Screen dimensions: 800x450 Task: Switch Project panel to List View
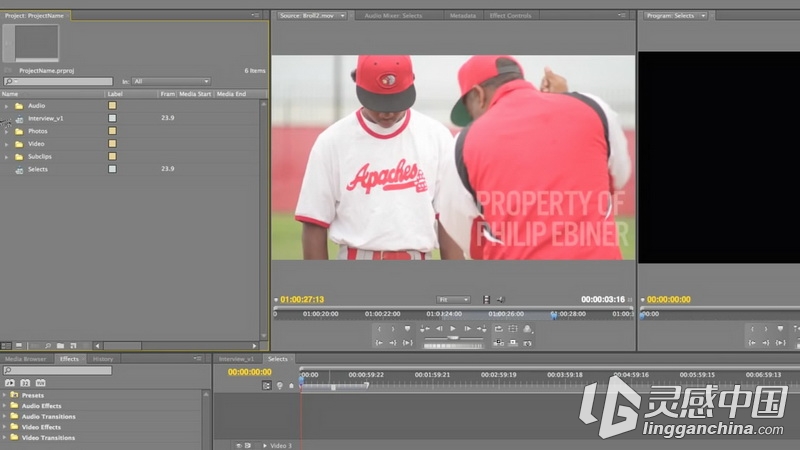[6, 346]
